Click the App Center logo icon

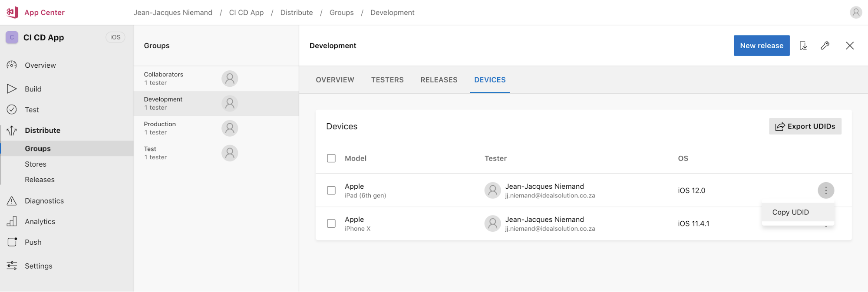click(12, 12)
